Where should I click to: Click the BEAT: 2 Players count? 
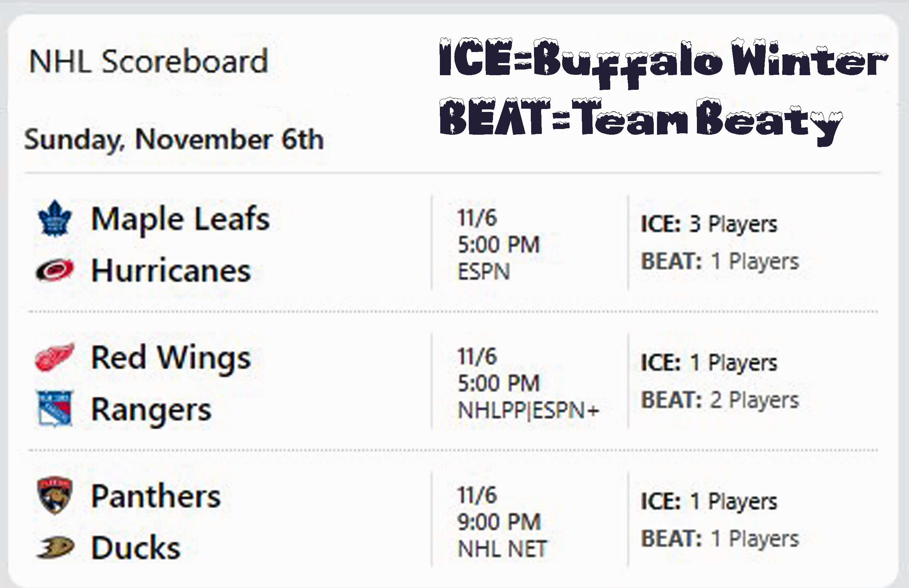720,400
